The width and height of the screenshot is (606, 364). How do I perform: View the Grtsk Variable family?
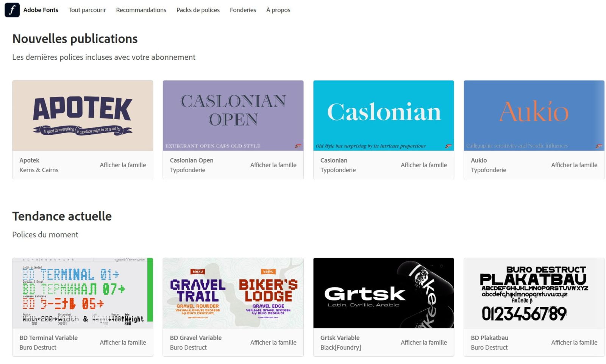[424, 342]
